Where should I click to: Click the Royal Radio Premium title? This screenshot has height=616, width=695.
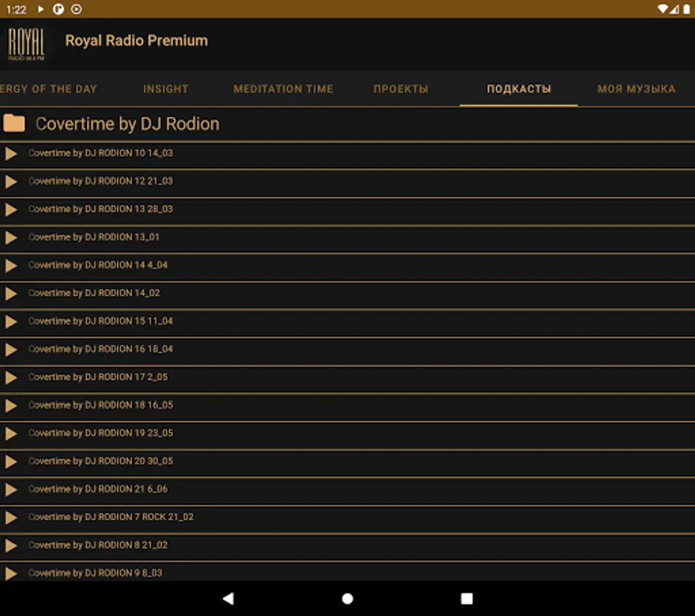[x=136, y=41]
